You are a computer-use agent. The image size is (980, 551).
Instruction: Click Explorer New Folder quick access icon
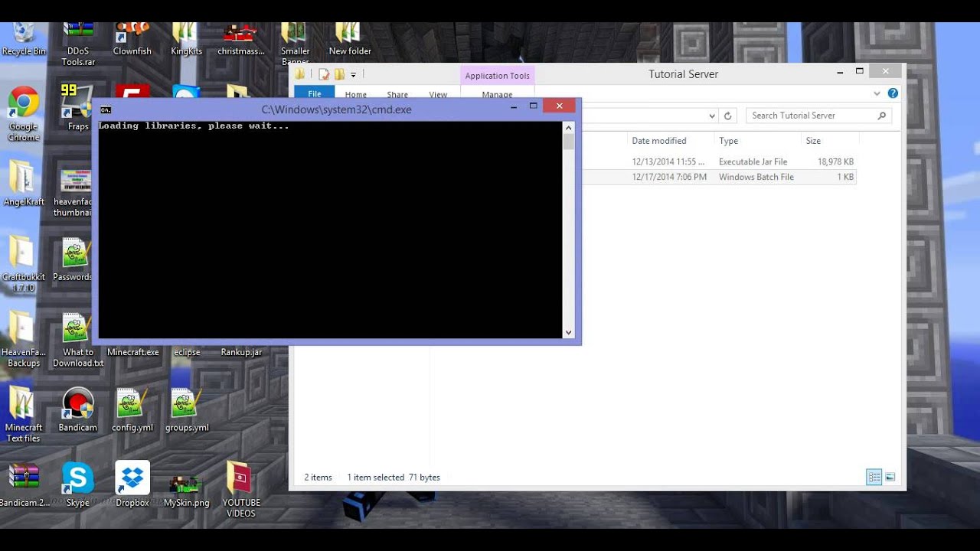coord(339,74)
